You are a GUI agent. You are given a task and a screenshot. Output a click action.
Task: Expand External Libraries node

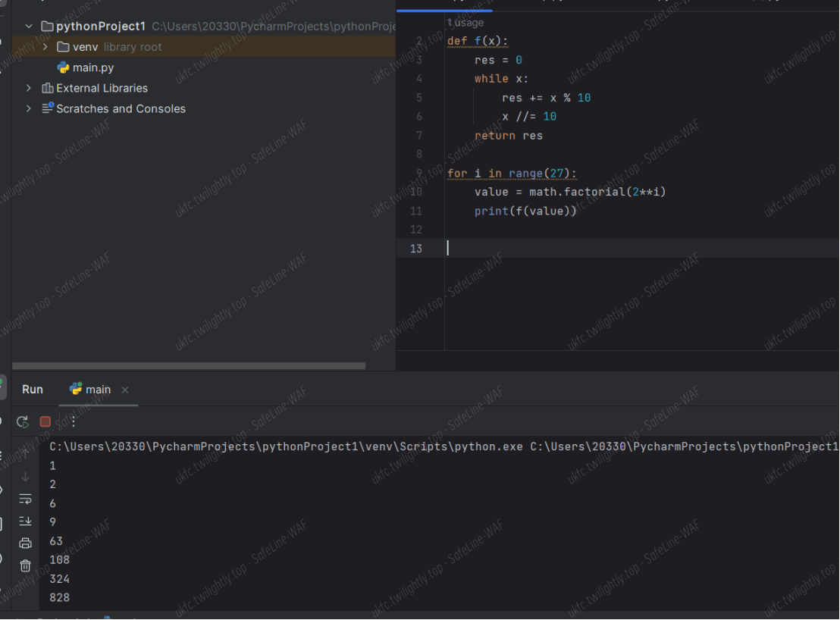point(30,88)
